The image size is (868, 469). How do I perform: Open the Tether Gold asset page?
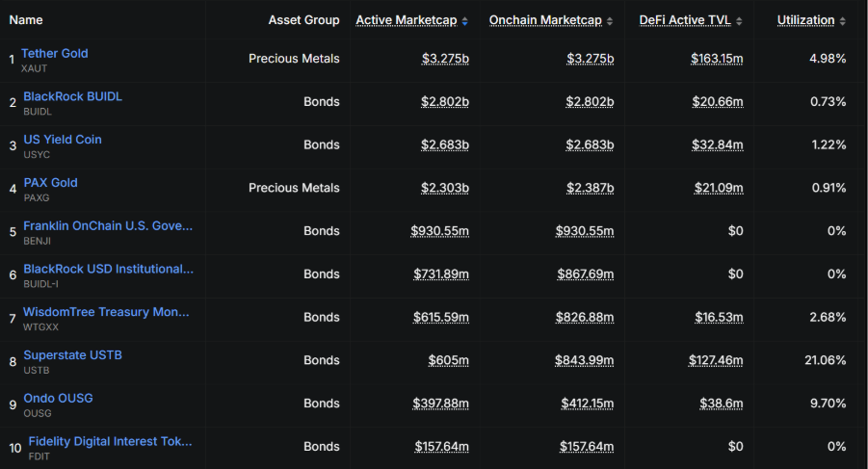click(54, 53)
